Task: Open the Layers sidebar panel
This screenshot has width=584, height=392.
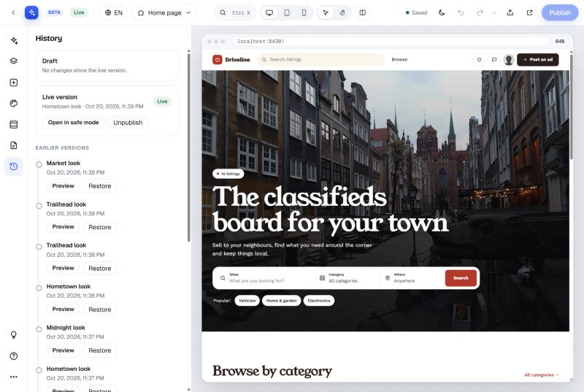Action: pos(14,61)
